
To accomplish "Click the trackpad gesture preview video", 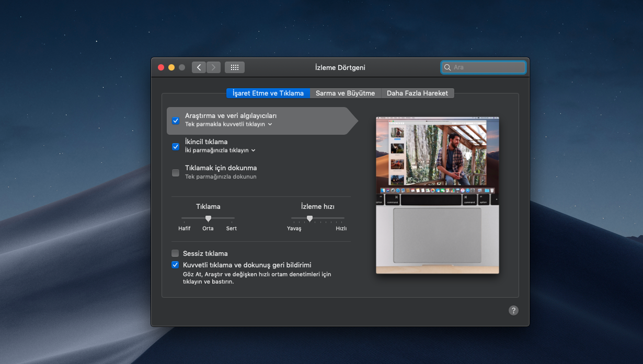I will (x=438, y=195).
